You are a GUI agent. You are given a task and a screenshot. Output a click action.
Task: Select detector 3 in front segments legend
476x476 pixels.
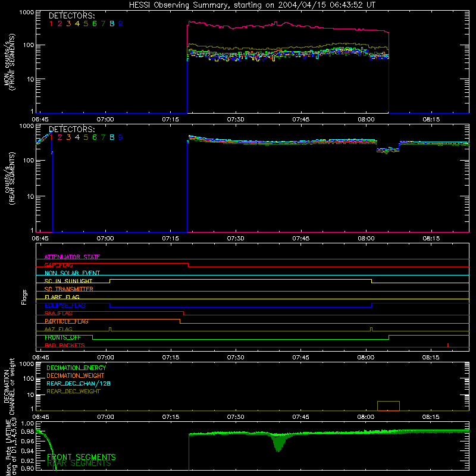(68, 23)
